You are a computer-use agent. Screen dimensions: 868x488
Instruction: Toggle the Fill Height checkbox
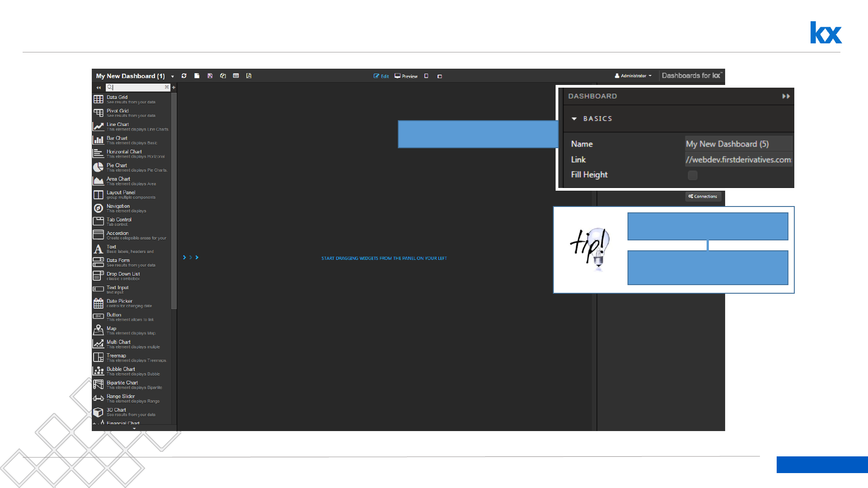(x=692, y=175)
